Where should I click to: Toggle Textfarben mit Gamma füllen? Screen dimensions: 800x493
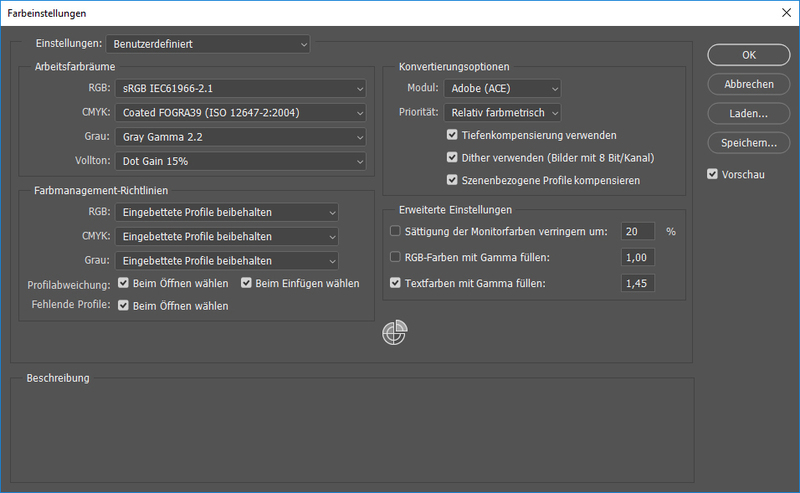point(394,283)
